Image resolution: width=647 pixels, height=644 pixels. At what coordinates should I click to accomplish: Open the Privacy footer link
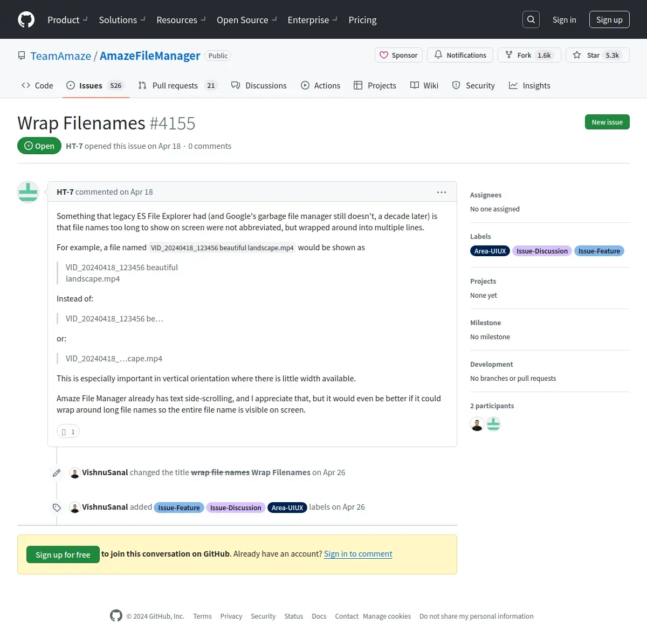coord(231,616)
